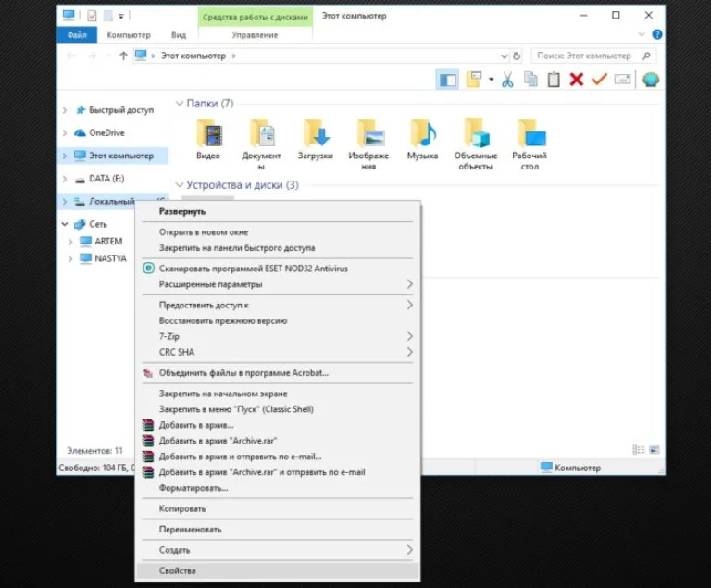The height and width of the screenshot is (588, 711).
Task: Click the Cut scissors toolbar icon
Action: [507, 80]
